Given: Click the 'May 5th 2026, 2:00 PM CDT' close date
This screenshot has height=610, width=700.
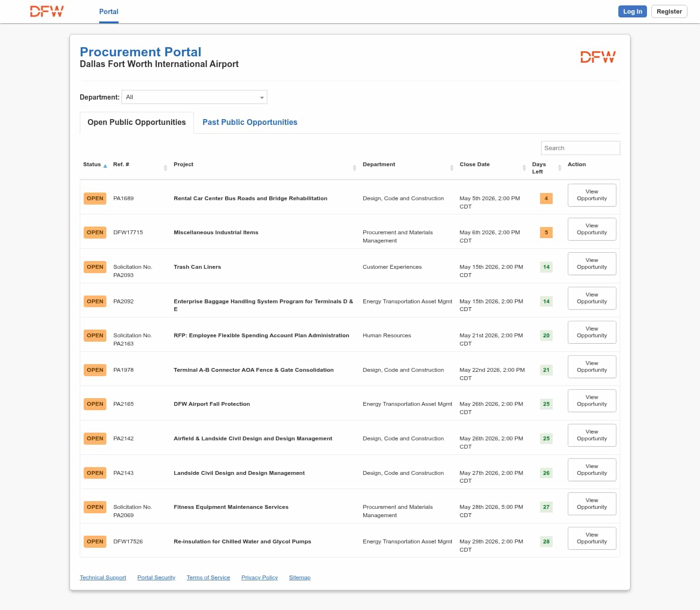Looking at the screenshot, I should tap(490, 202).
